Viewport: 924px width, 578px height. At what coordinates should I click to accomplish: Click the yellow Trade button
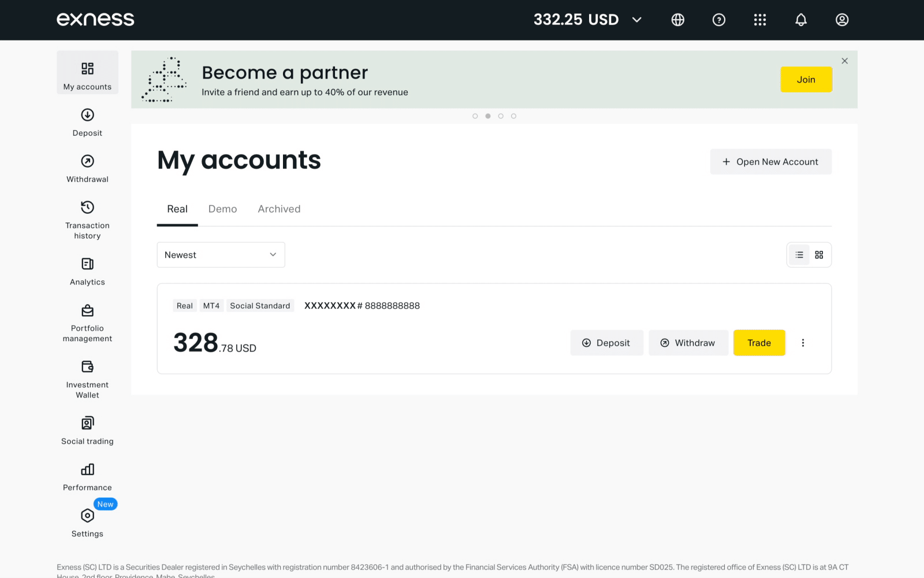coord(759,343)
